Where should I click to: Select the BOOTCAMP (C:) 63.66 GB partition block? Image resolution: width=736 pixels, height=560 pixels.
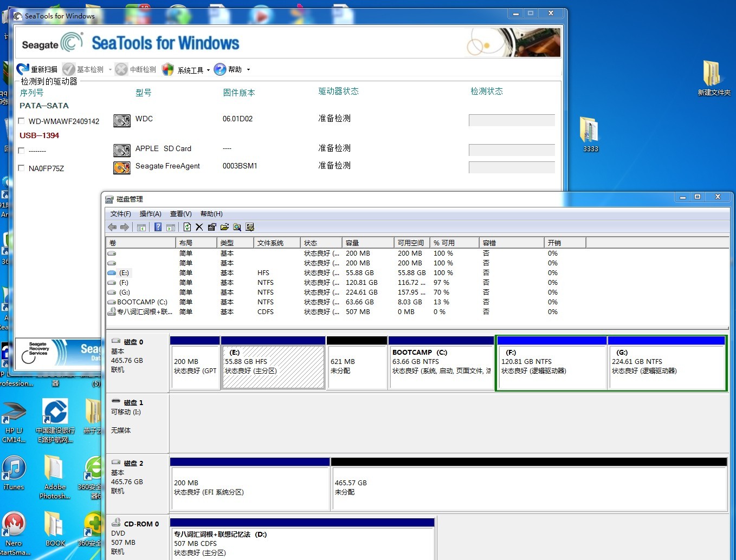[441, 363]
